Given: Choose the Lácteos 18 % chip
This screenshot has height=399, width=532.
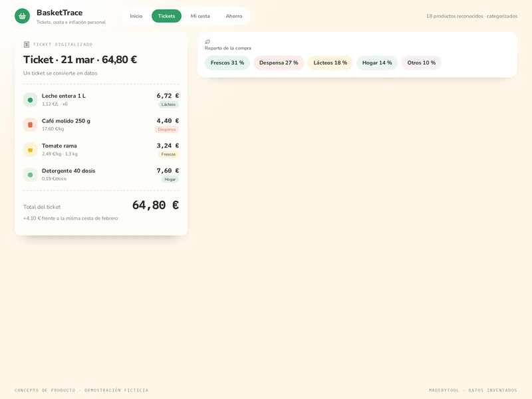Looking at the screenshot, I should [x=330, y=63].
